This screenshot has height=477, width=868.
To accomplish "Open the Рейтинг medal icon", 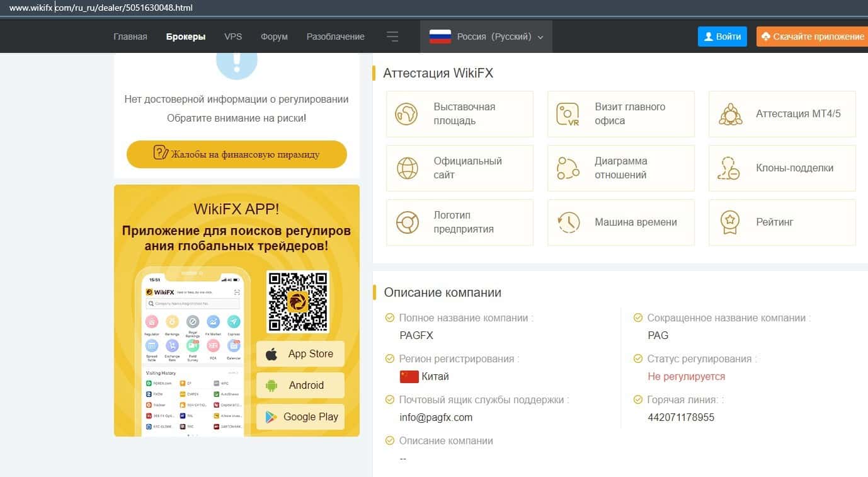I will [729, 222].
